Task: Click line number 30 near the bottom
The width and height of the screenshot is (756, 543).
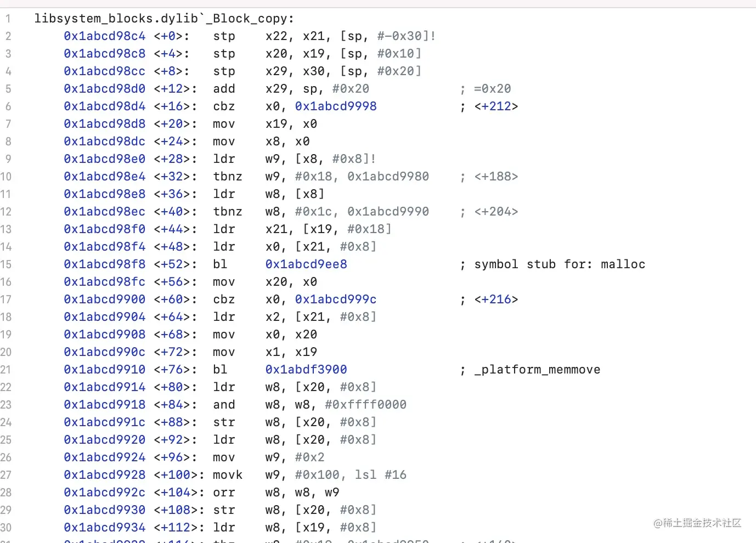Action: point(6,527)
